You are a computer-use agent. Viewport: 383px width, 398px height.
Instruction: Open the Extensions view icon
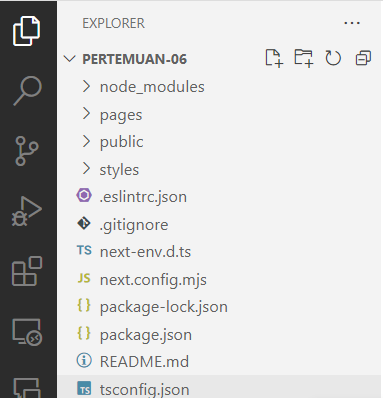27,271
